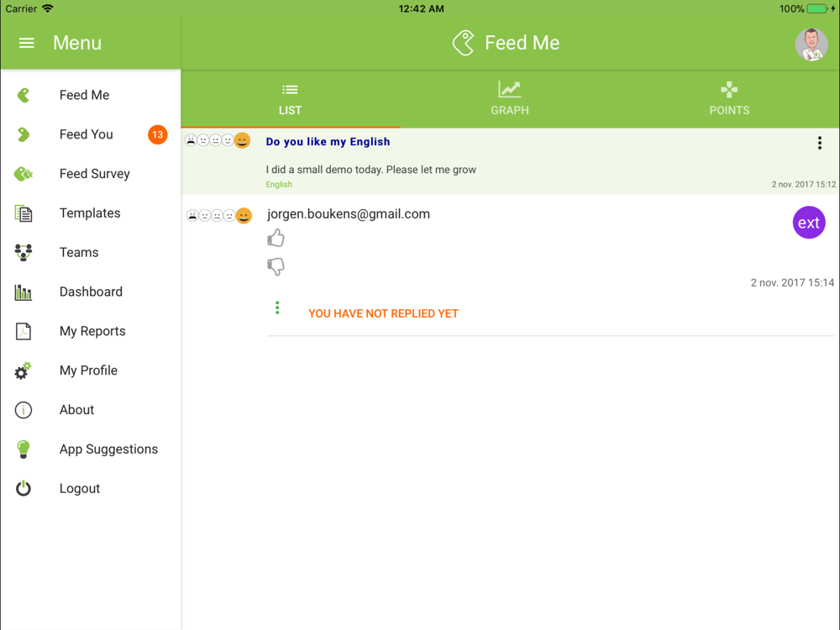Image resolution: width=840 pixels, height=630 pixels.
Task: Open Teams menu item
Action: [90, 252]
